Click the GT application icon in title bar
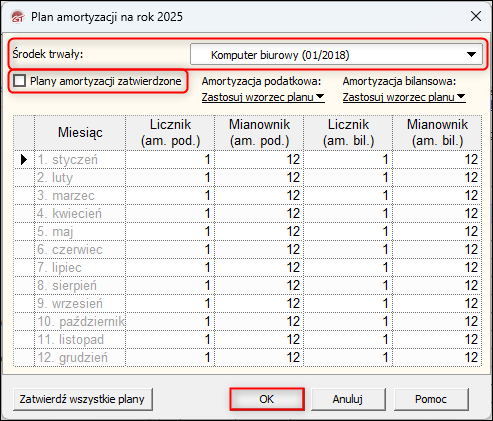The image size is (493, 421). point(18,17)
